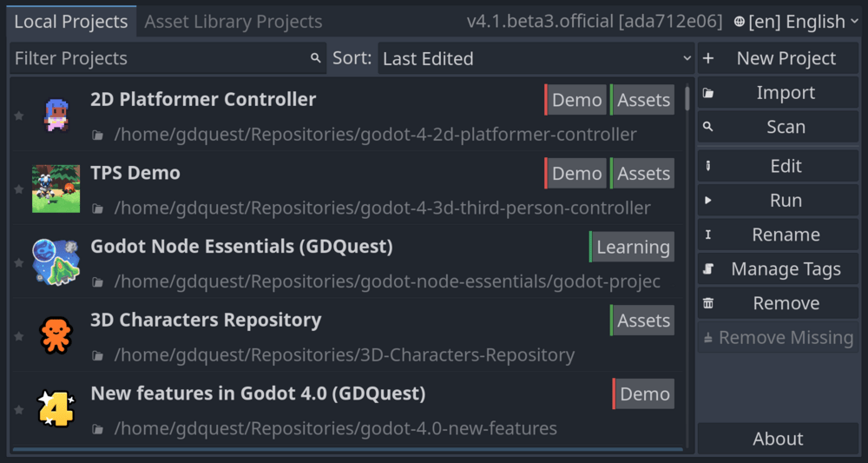Click the Godot Node Essentials project icon

click(x=56, y=261)
